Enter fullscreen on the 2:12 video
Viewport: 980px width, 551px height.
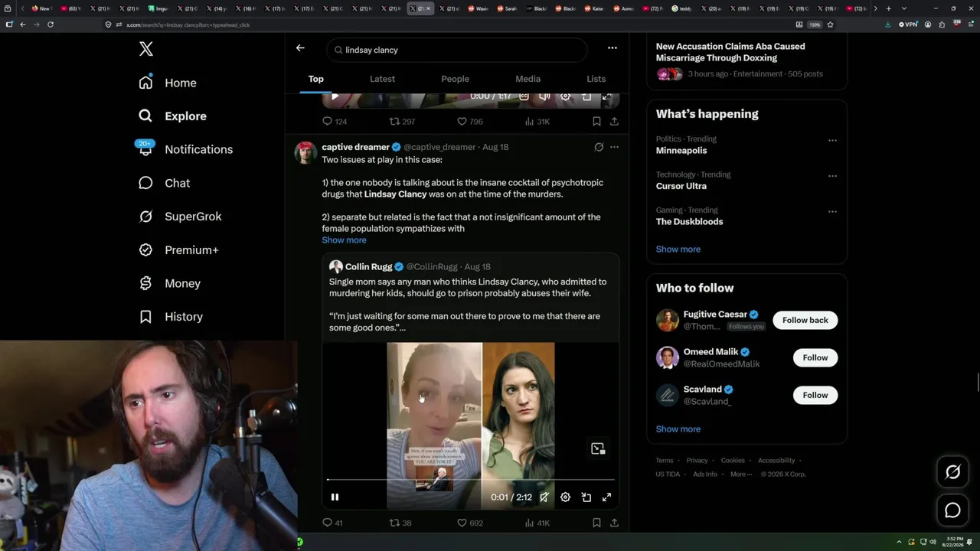tap(607, 497)
